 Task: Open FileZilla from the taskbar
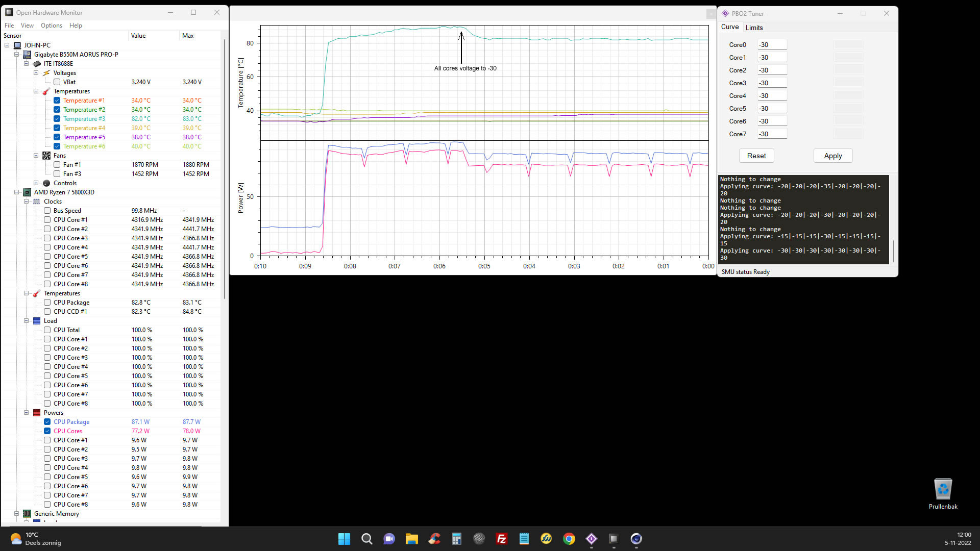point(501,539)
